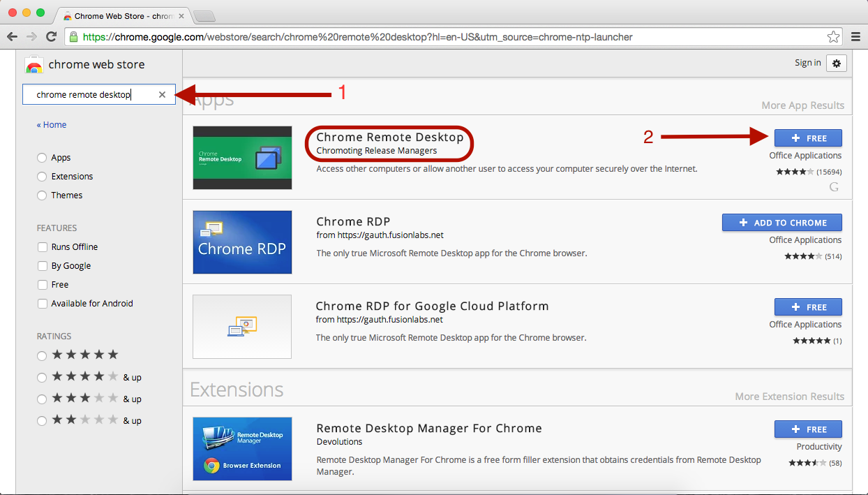Select the Extensions radio button
Viewport: 868px width, 495px height.
tap(42, 177)
